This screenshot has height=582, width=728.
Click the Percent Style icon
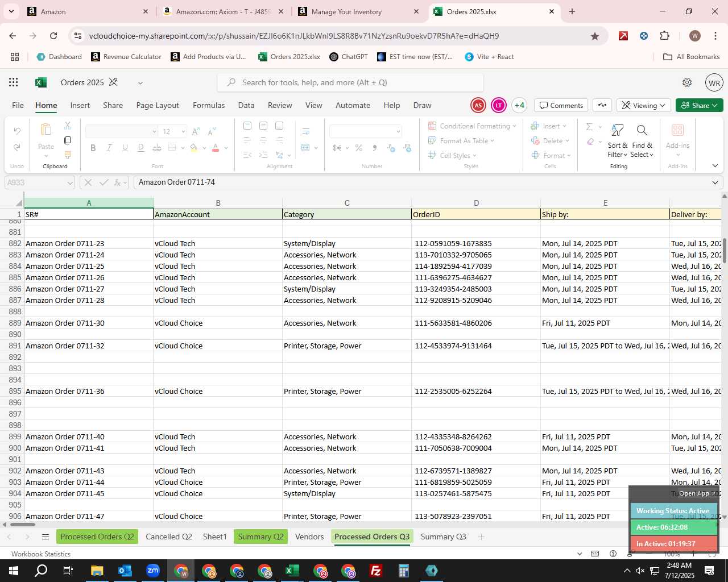point(359,148)
